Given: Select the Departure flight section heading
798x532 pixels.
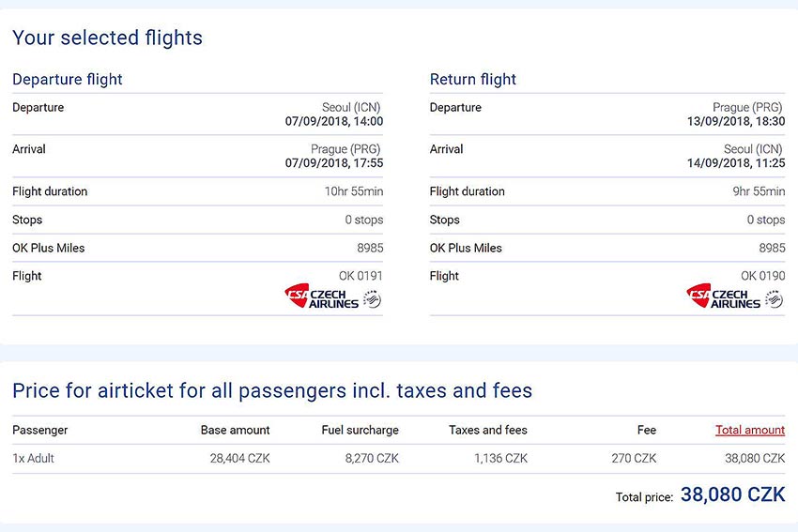Looking at the screenshot, I should pos(68,80).
